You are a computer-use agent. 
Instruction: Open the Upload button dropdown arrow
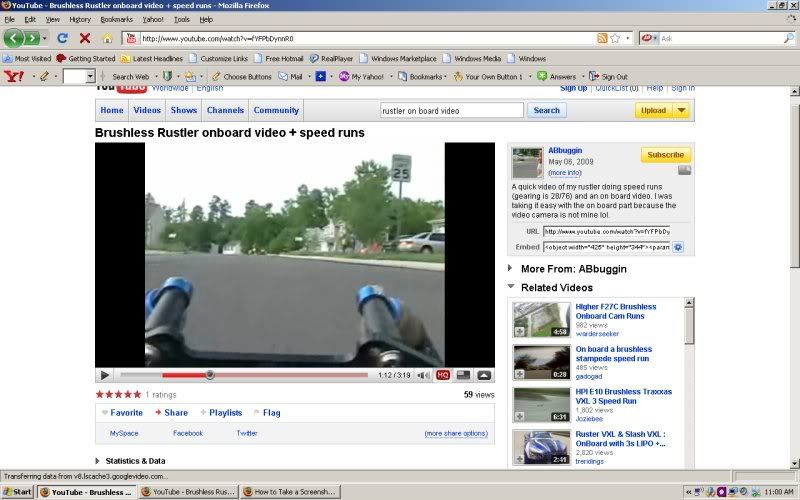click(681, 110)
